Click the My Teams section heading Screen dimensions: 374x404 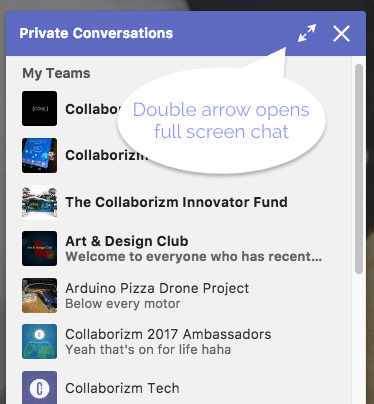click(56, 73)
